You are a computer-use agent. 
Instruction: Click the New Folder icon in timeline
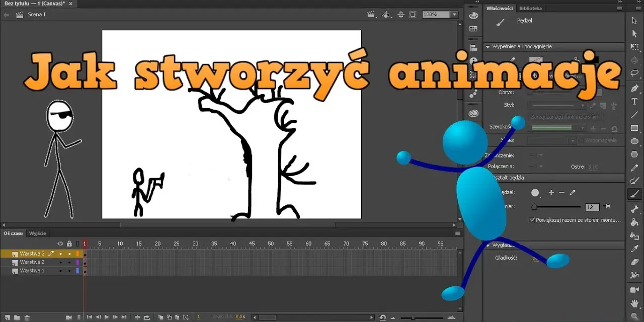[17, 317]
